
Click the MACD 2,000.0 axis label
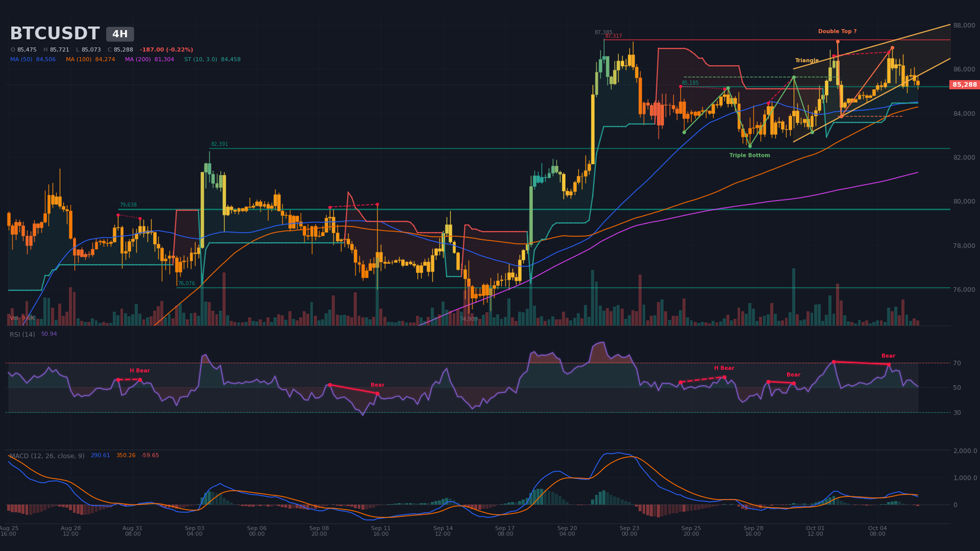click(x=965, y=451)
